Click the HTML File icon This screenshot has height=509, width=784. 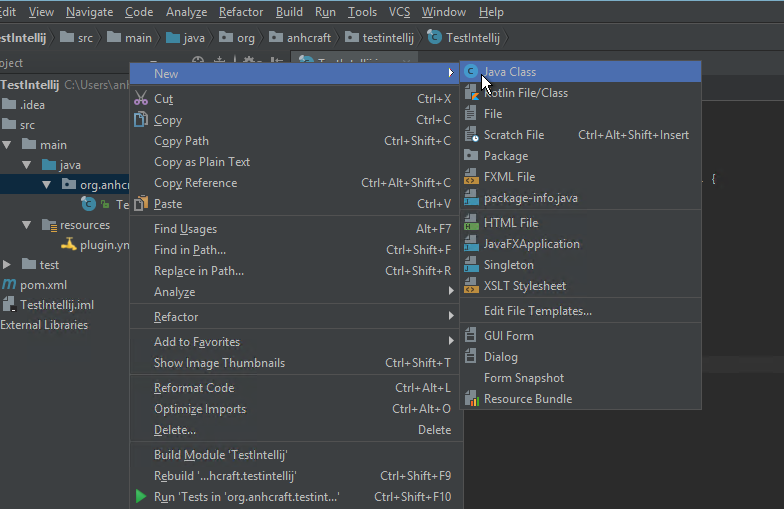(471, 223)
